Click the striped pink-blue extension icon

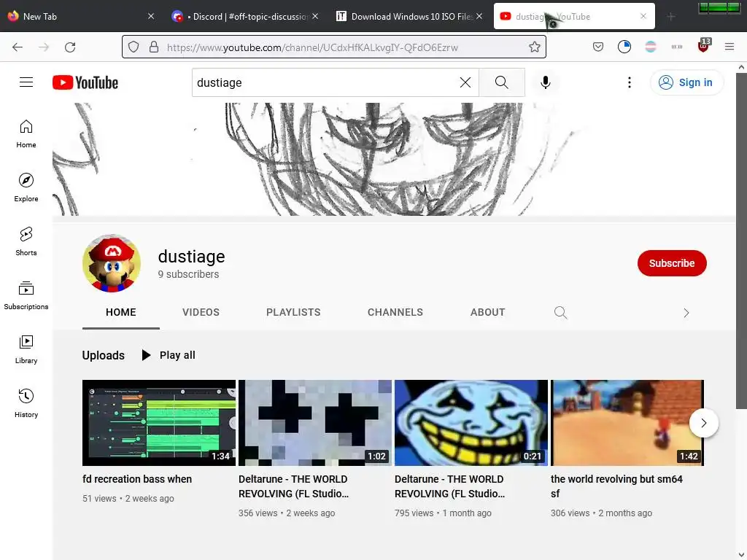point(650,47)
